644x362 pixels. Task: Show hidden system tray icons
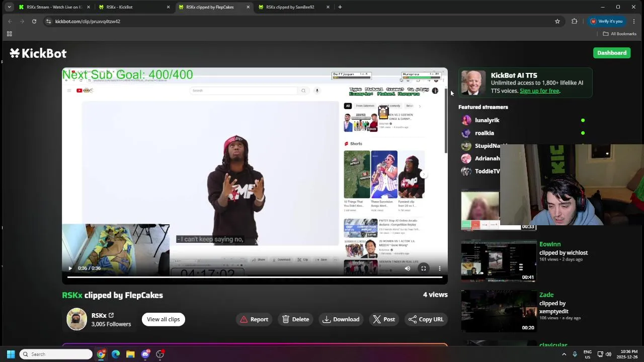pos(564,354)
